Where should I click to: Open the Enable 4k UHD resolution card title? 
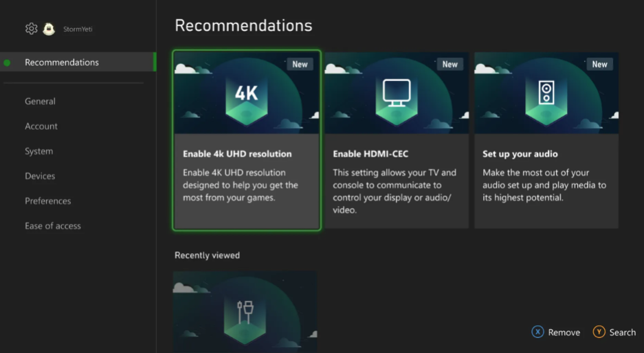[x=237, y=154]
